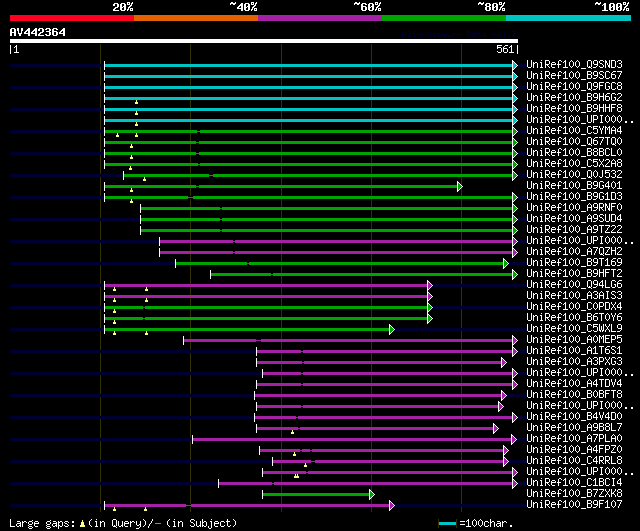Click the purple ~60% color scale segment
640x531 pixels.
point(320,18)
